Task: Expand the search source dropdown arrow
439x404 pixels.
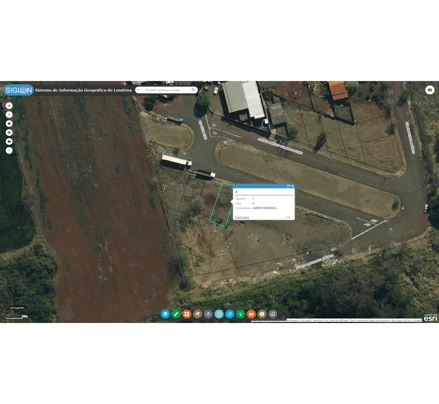Action: point(139,90)
